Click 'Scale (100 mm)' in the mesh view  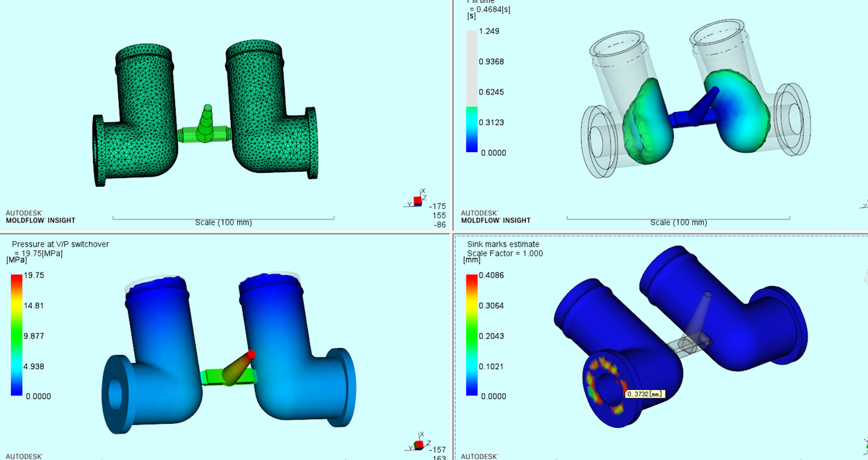[223, 222]
